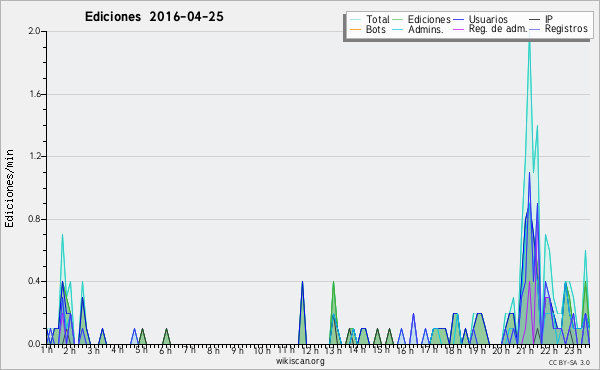This screenshot has width=600, height=370.
Task: Click the 0.8 value on vertical axis
Action: point(35,219)
